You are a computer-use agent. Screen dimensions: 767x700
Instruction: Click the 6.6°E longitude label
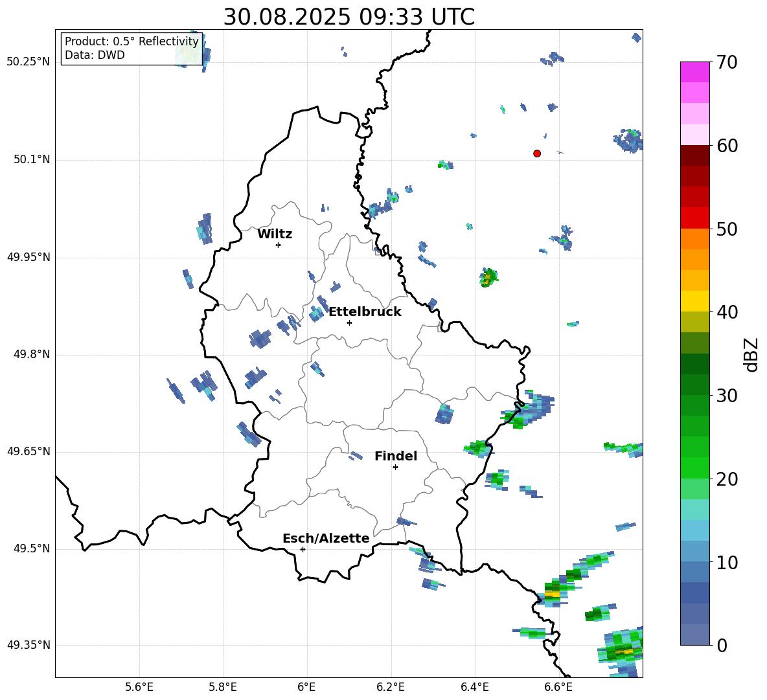(558, 687)
